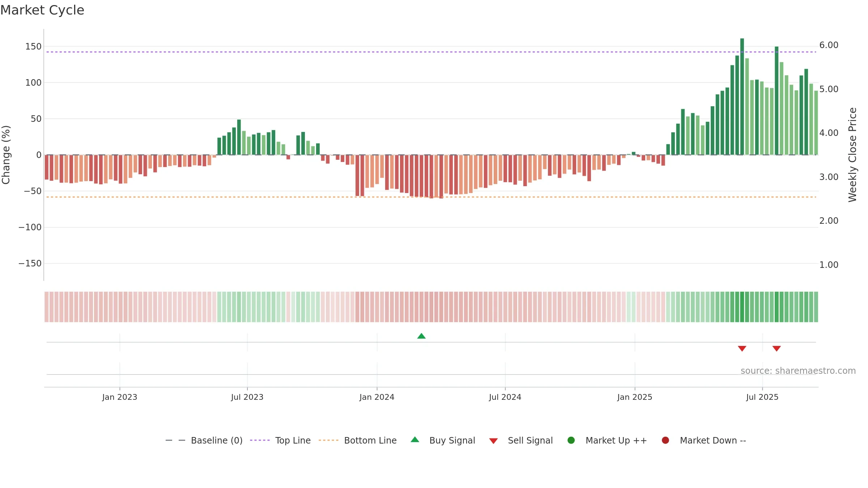Click the green Buy Signal triangle marker

pos(421,336)
